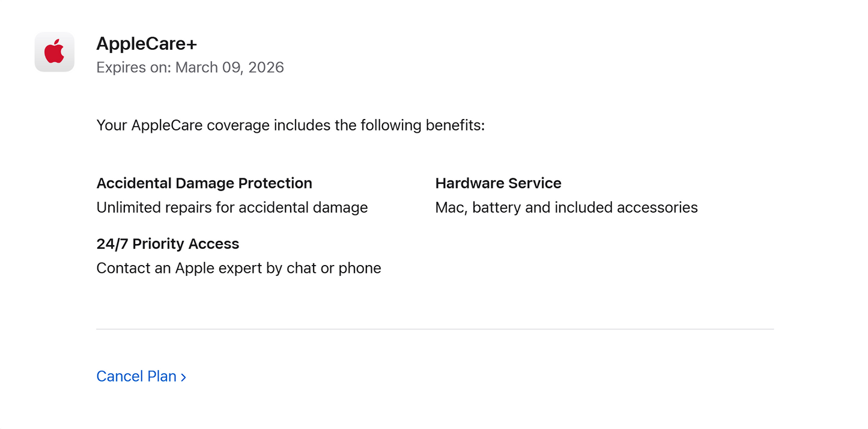Click the AppleCare+ title heading
868x429 pixels.
146,43
